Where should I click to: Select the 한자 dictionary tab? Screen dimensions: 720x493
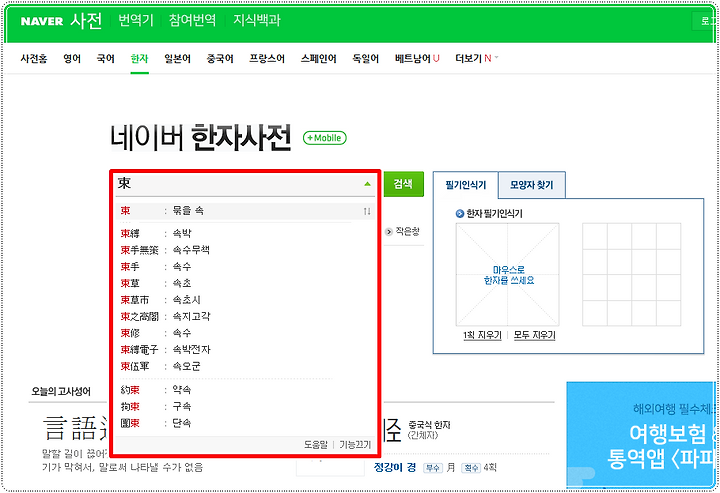(139, 58)
